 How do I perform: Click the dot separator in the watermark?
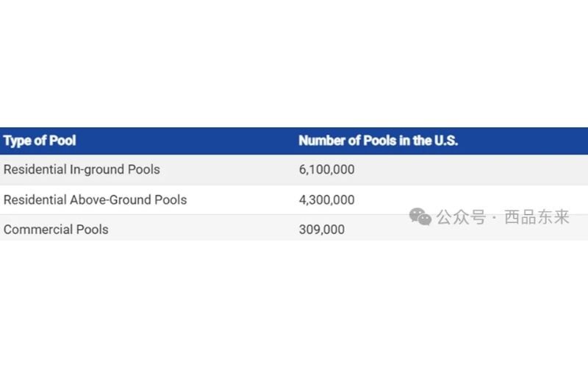tap(495, 218)
